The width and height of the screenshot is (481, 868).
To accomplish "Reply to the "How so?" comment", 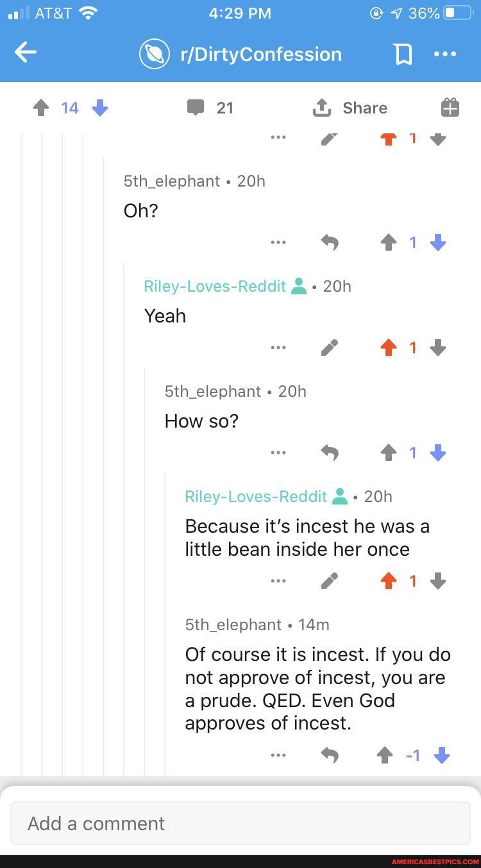I will (330, 453).
